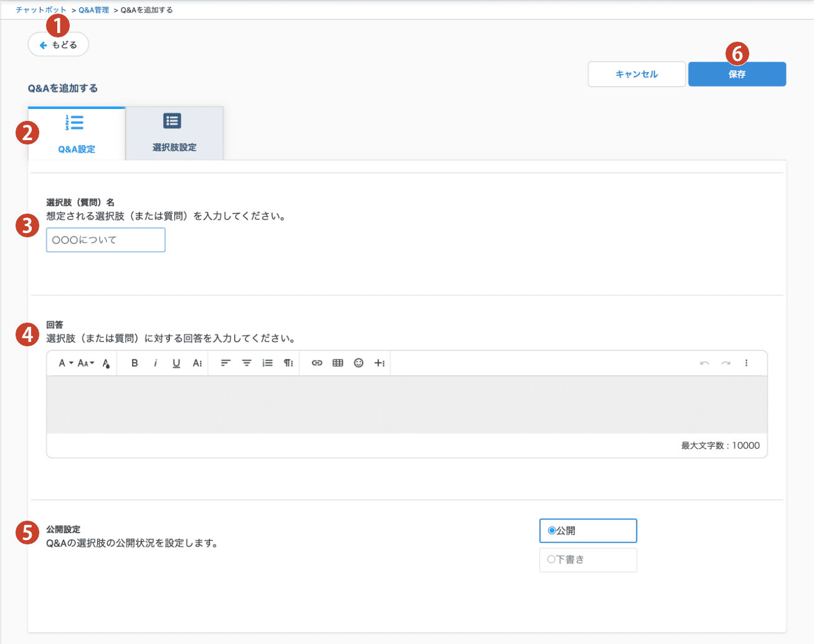Viewport: 814px width, 644px height.
Task: Open the font size dropdown
Action: [x=86, y=363]
